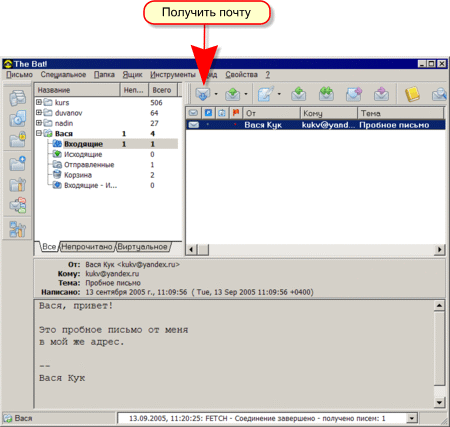
Task: Open the Свойства menu
Action: point(241,75)
